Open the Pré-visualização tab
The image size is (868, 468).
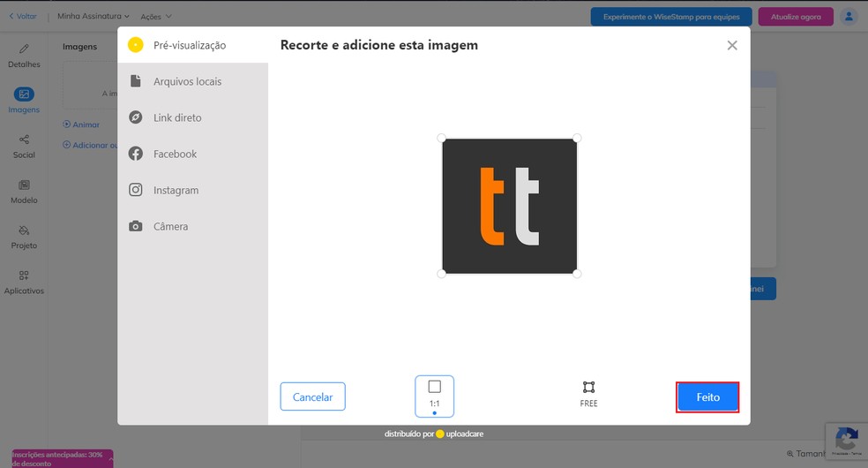[x=192, y=45]
